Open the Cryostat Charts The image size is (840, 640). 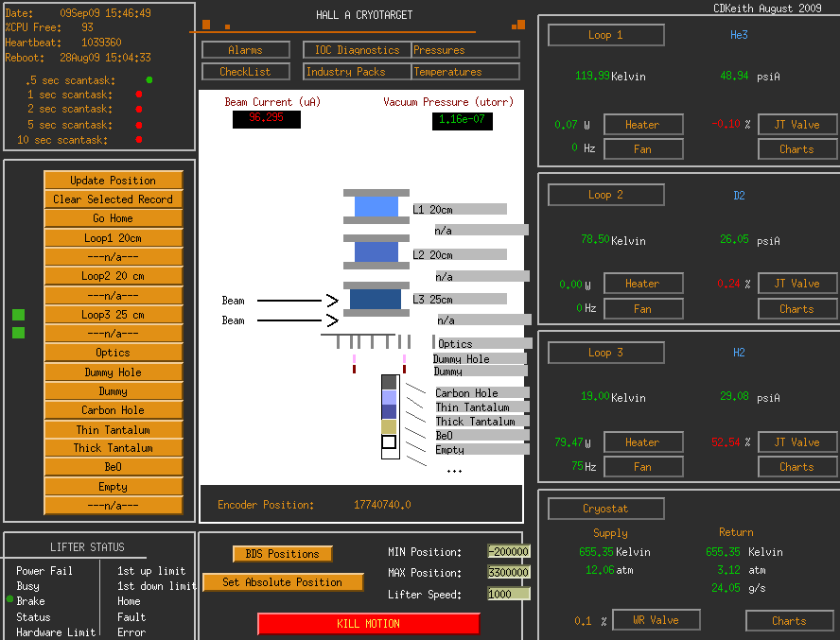(x=790, y=620)
